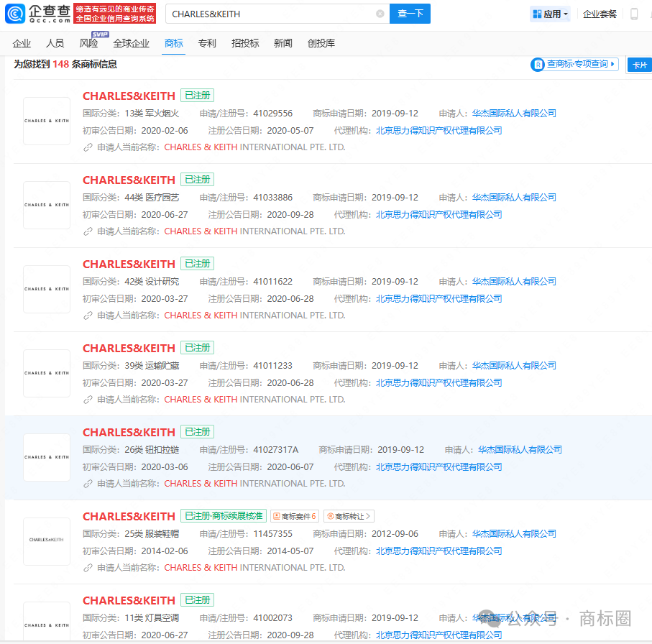Switch to the 风险 tab
Viewport: 652px width, 644px height.
(88, 43)
